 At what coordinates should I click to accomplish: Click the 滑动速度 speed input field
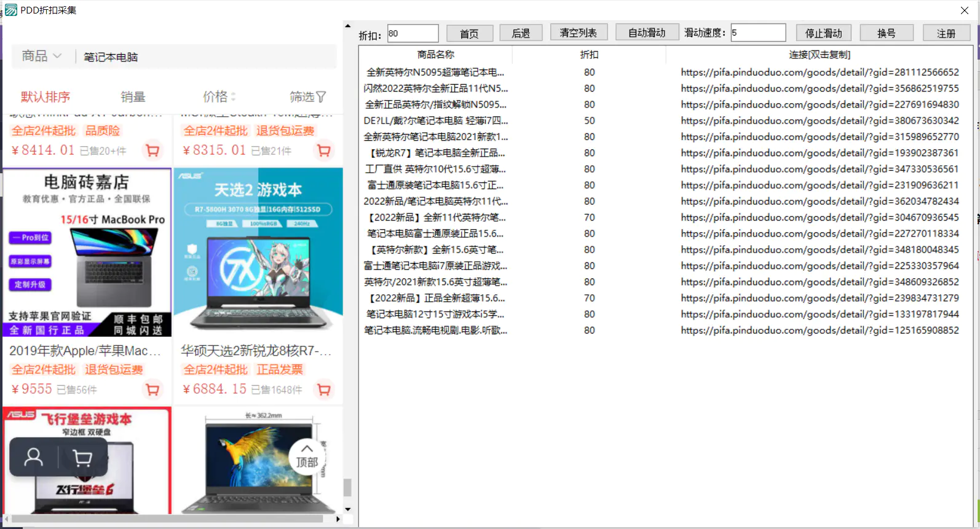[x=757, y=33]
